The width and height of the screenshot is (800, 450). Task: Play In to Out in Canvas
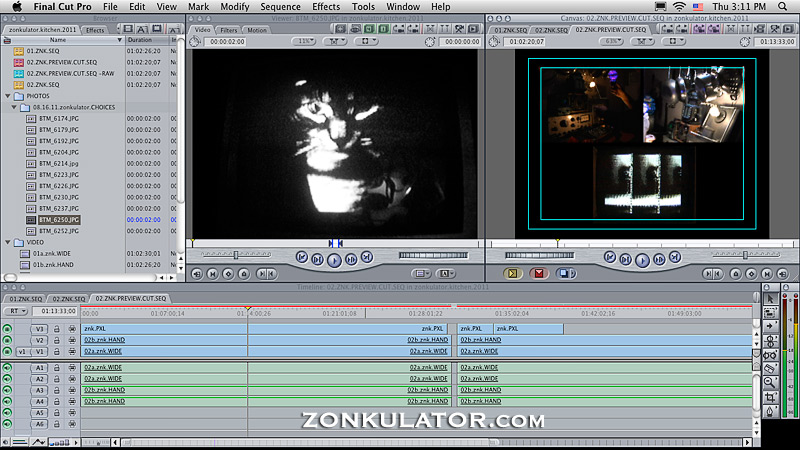[626, 260]
